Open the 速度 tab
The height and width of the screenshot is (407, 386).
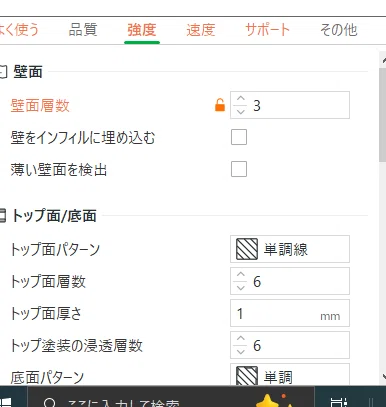tap(201, 30)
